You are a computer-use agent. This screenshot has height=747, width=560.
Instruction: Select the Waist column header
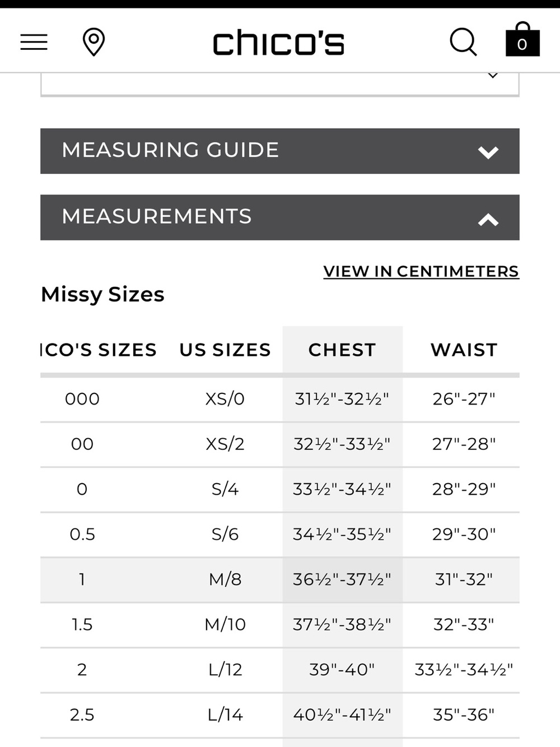click(464, 350)
